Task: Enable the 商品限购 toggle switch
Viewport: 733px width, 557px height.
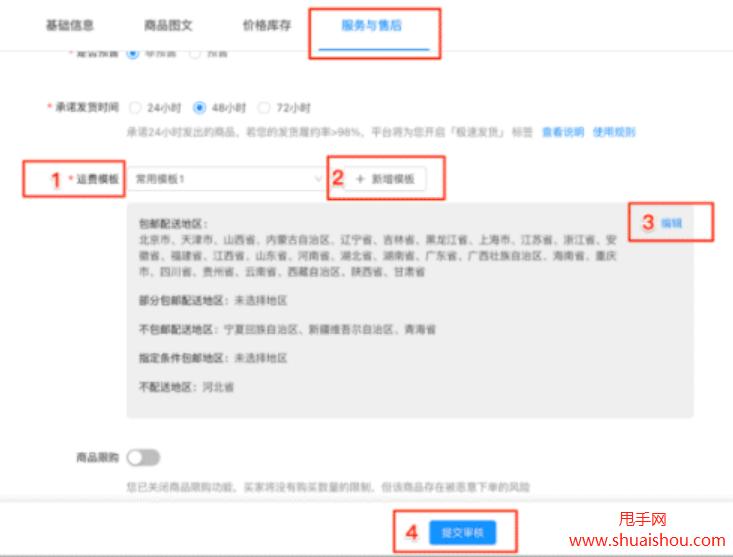Action: tap(143, 457)
